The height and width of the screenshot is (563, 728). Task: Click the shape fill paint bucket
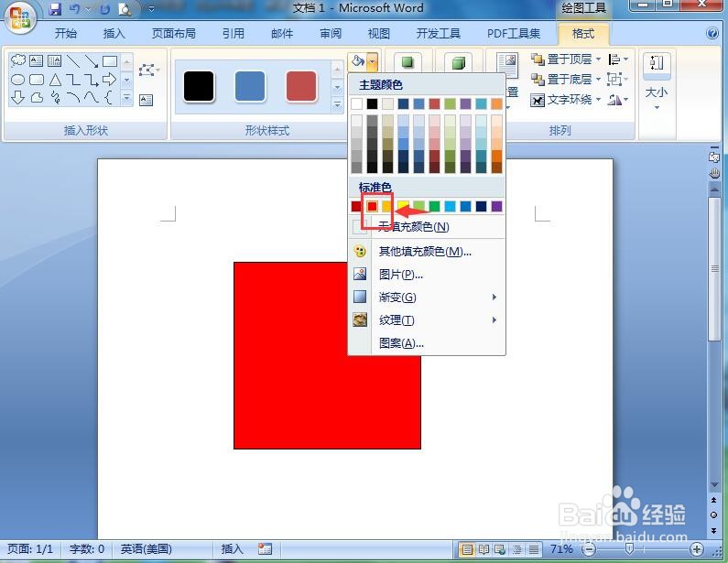click(x=357, y=60)
